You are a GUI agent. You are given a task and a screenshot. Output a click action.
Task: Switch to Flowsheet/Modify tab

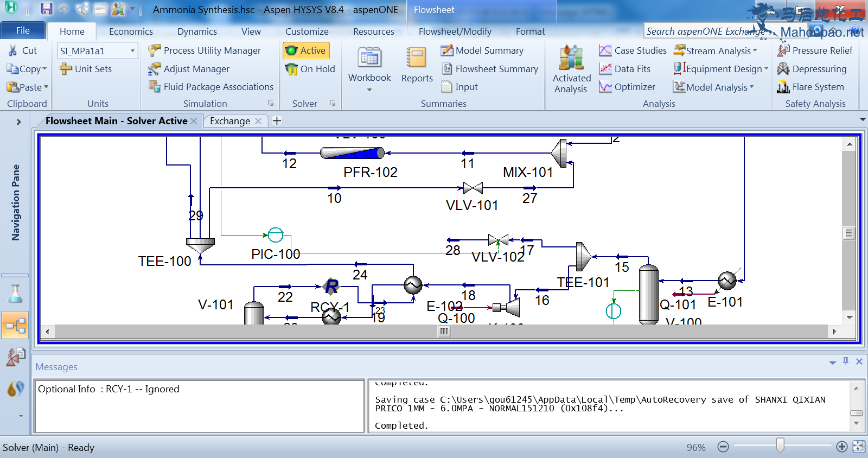click(x=455, y=31)
